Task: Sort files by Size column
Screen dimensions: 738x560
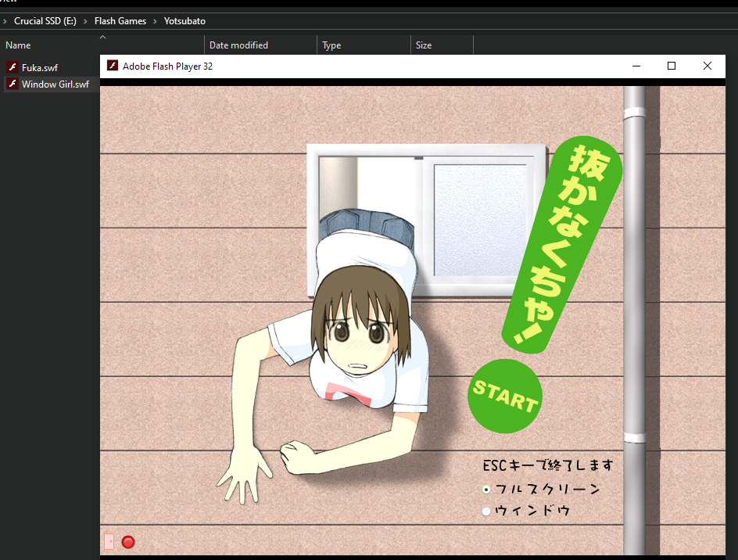Action: (x=424, y=45)
